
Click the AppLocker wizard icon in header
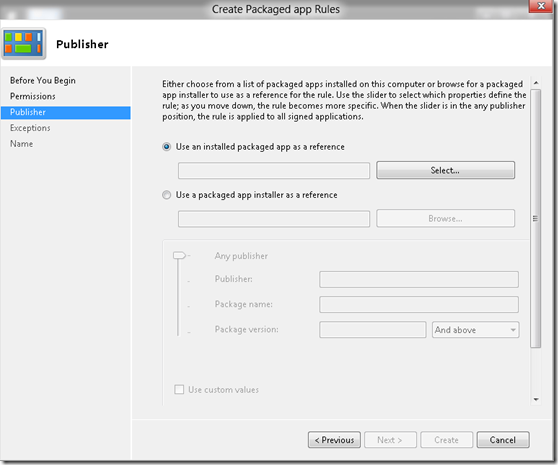(24, 43)
